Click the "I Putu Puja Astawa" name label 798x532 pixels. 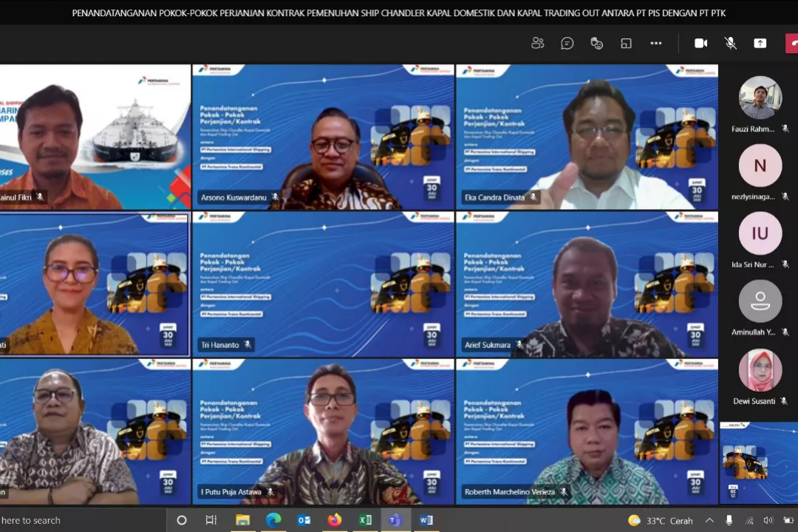[231, 492]
